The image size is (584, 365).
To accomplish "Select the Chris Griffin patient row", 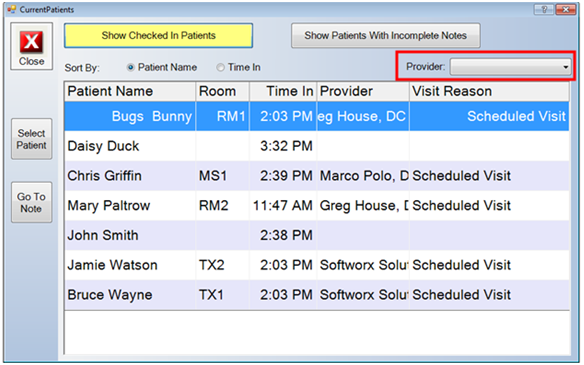I will 317,176.
